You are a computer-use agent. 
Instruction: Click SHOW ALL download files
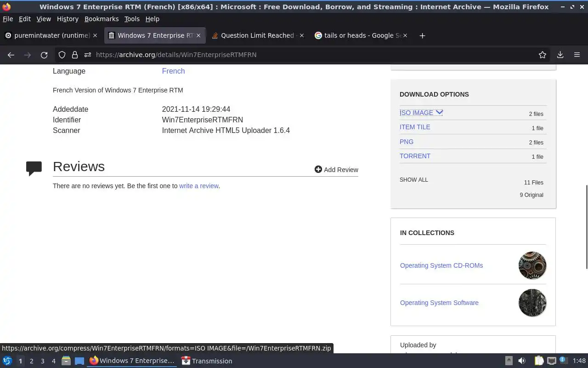pyautogui.click(x=413, y=180)
